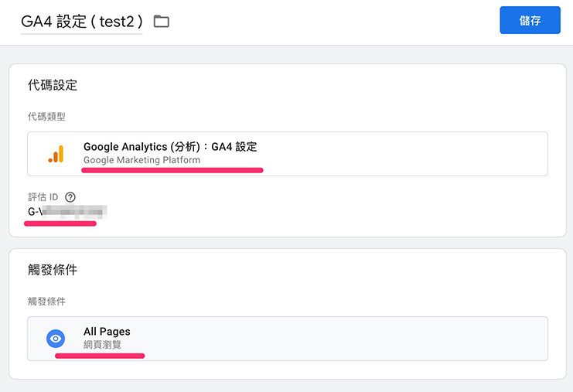
Task: Edit the tag name GA4 設定 ( test2 )
Action: point(81,22)
